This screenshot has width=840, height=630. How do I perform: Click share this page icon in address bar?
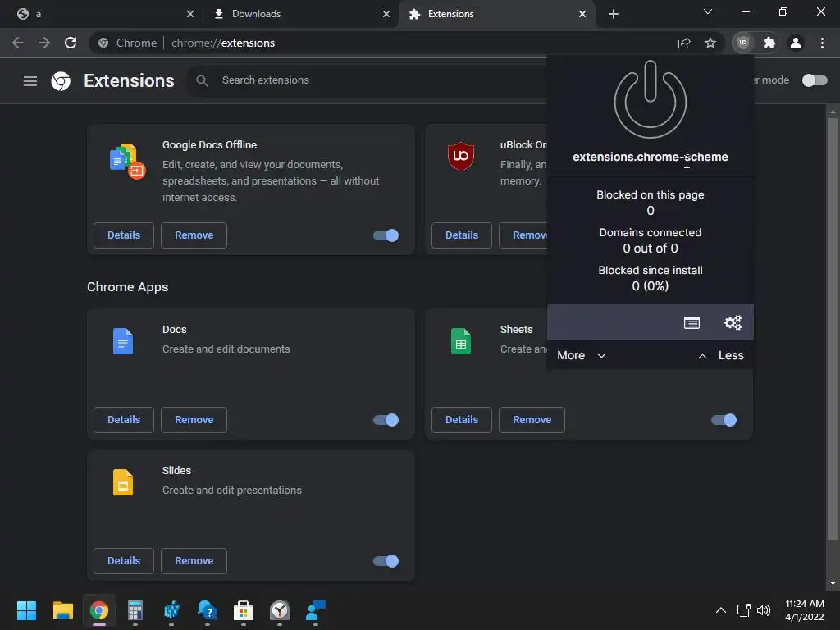[x=684, y=43]
